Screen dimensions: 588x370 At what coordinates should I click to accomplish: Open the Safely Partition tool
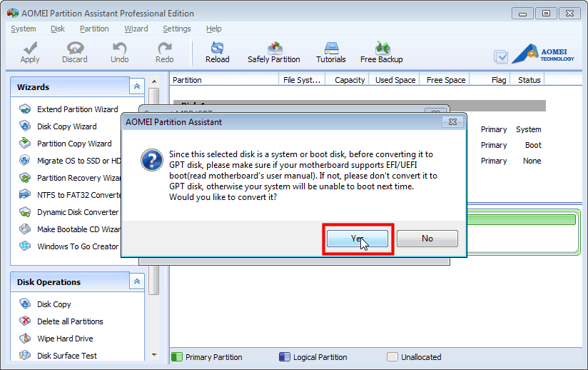tap(274, 53)
